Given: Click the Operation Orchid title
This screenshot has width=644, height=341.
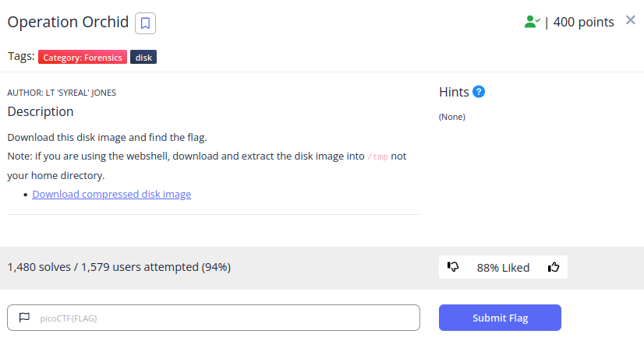Looking at the screenshot, I should pyautogui.click(x=68, y=22).
